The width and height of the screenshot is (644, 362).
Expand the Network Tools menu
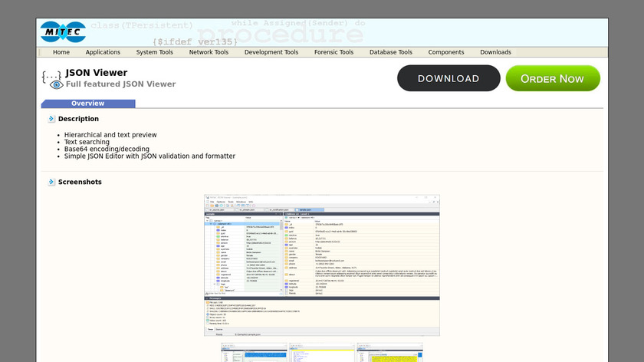coord(209,52)
